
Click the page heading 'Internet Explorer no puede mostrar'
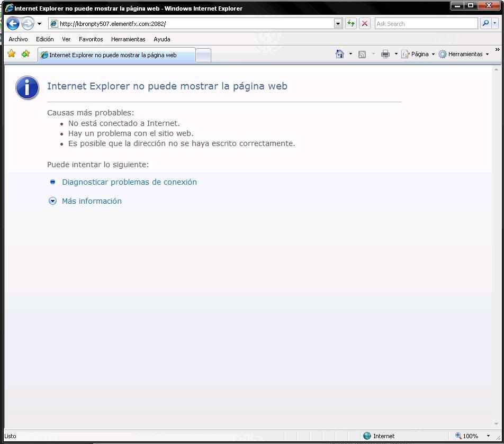(167, 86)
